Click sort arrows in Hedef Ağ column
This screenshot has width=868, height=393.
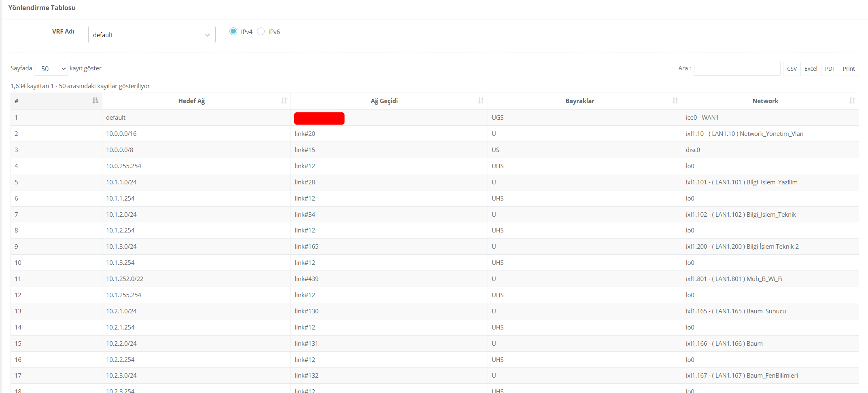[x=284, y=101]
